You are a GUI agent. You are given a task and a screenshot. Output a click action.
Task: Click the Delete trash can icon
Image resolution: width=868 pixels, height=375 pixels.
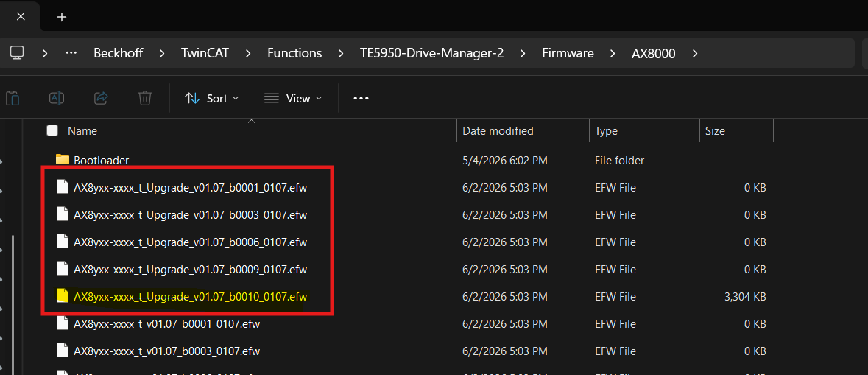point(145,98)
